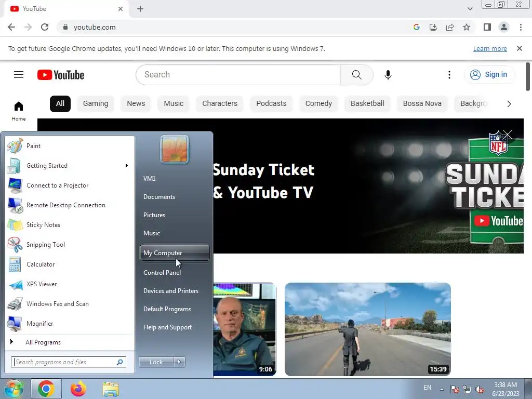The image size is (532, 399).
Task: Select the Podcasts chip
Action: point(271,103)
